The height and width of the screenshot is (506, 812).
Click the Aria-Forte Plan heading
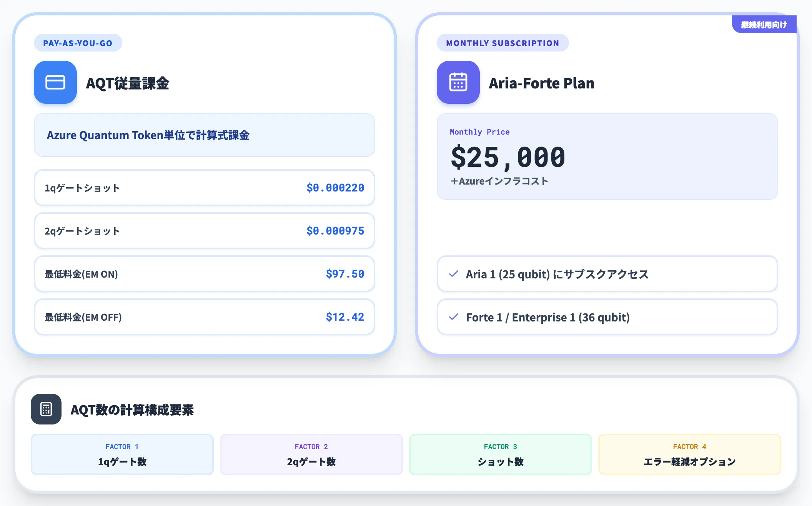click(x=541, y=83)
